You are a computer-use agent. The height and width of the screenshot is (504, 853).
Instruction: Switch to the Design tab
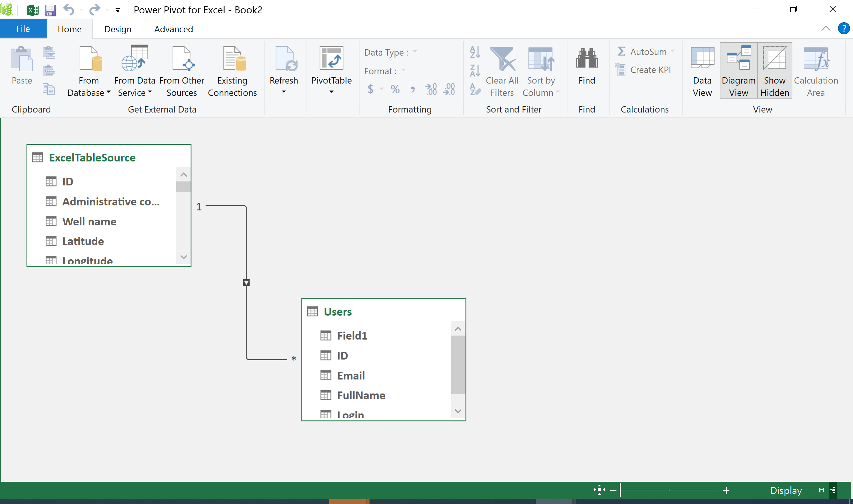pos(118,29)
